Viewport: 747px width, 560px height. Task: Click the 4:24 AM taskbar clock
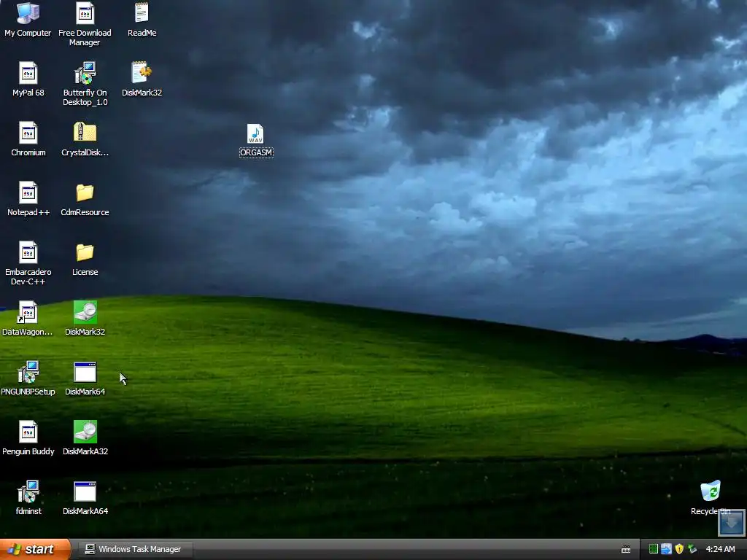click(x=720, y=549)
